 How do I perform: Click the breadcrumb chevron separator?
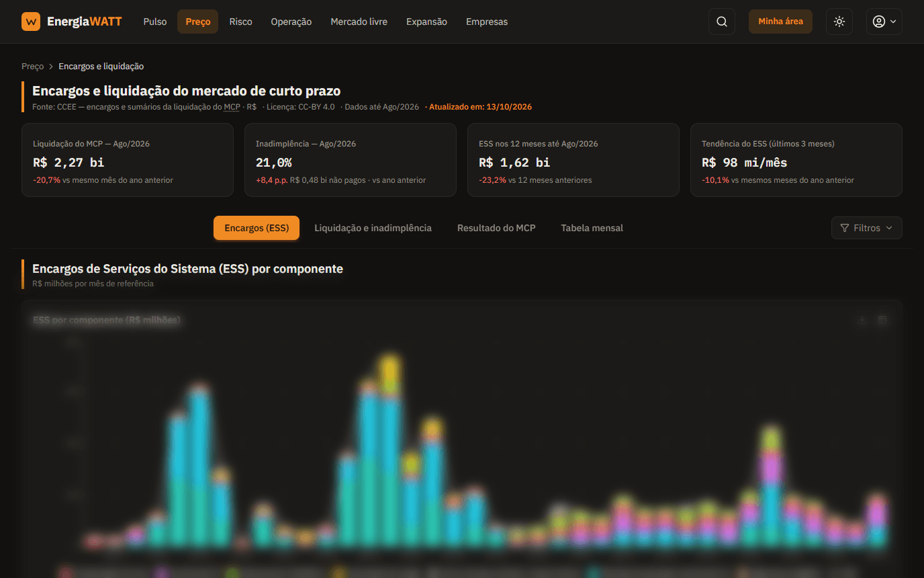[51, 67]
